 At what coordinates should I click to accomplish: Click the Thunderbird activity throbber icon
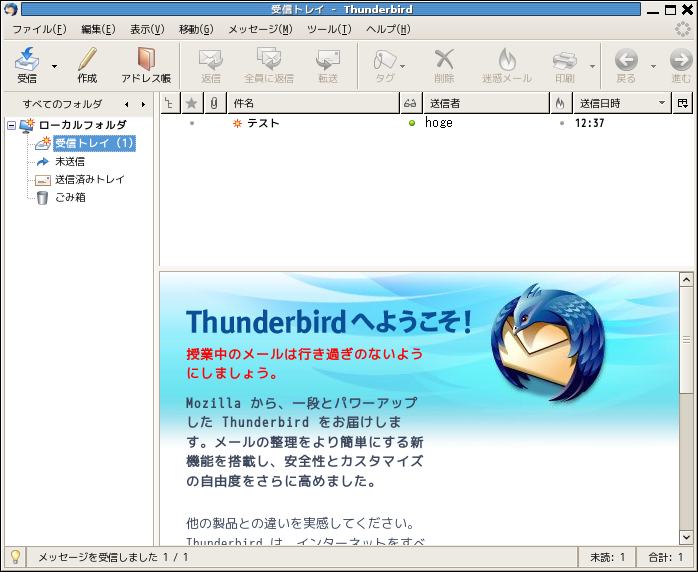coord(683,29)
